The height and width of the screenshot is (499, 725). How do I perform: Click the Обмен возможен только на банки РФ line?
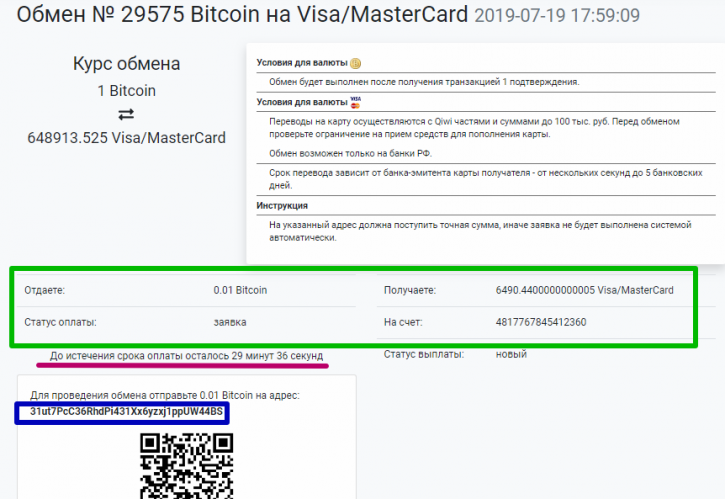[x=350, y=154]
